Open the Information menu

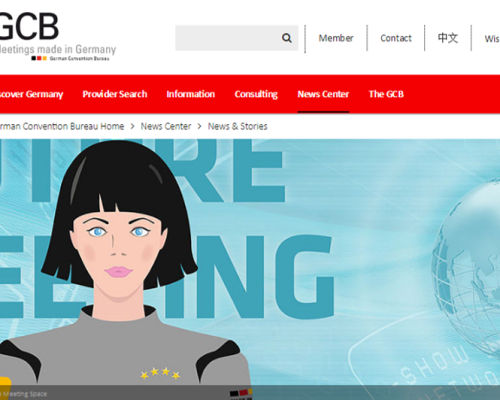pyautogui.click(x=191, y=94)
